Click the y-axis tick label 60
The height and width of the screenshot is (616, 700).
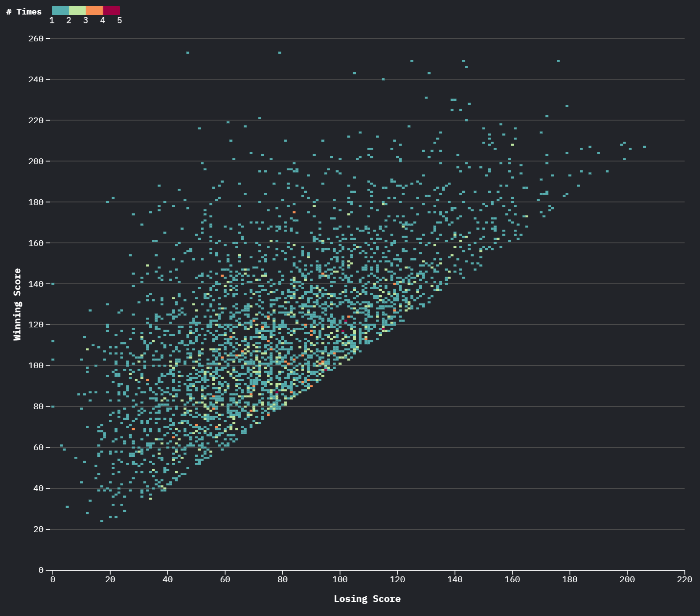coord(39,447)
